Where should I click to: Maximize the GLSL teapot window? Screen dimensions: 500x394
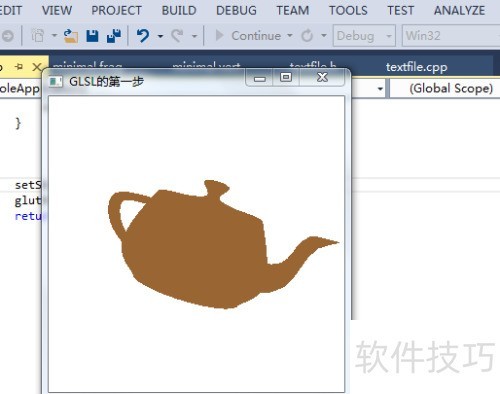point(286,78)
